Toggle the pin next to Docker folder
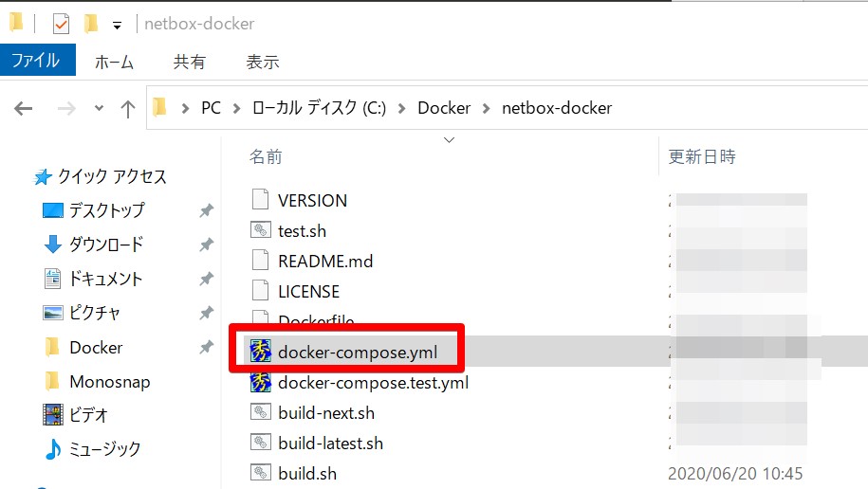The width and height of the screenshot is (868, 489). pyautogui.click(x=207, y=347)
